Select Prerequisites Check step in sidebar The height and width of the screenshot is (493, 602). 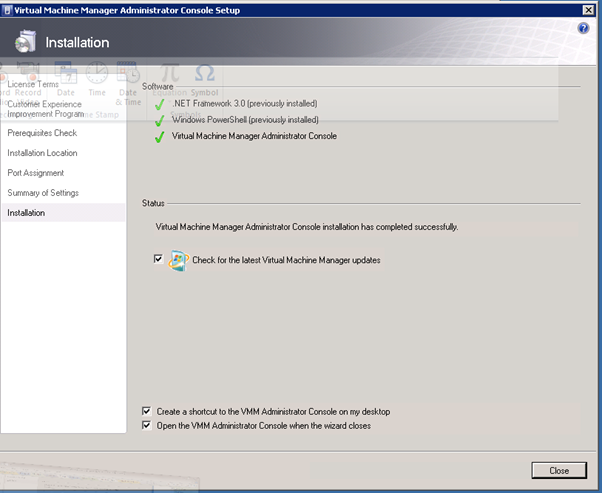pos(42,133)
